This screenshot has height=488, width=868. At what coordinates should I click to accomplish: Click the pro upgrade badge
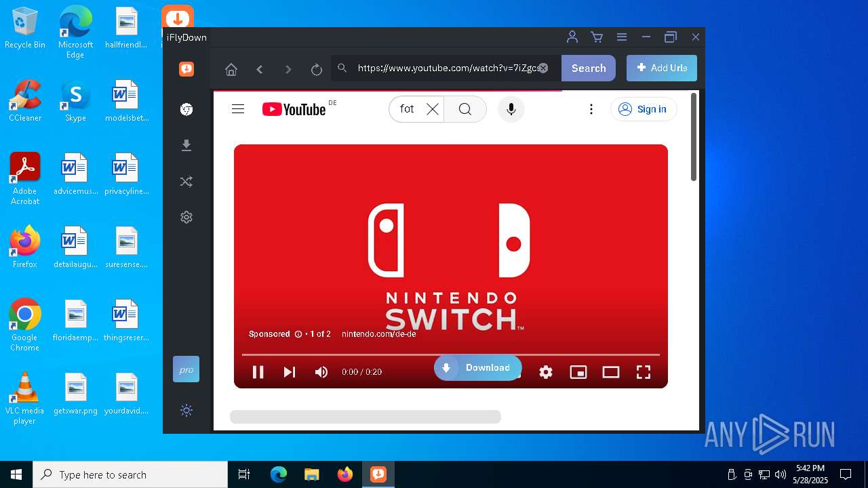coord(186,369)
